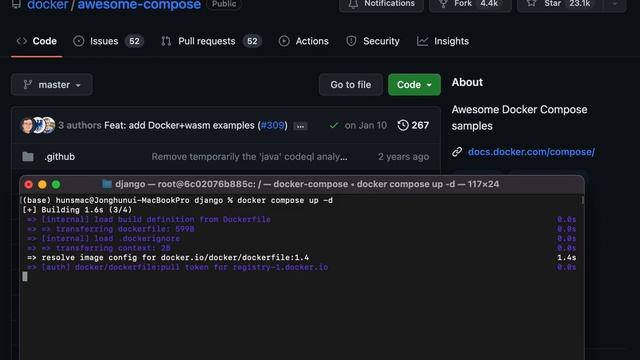Click the terminal scrollbar
This screenshot has width=640, height=360.
[582, 200]
